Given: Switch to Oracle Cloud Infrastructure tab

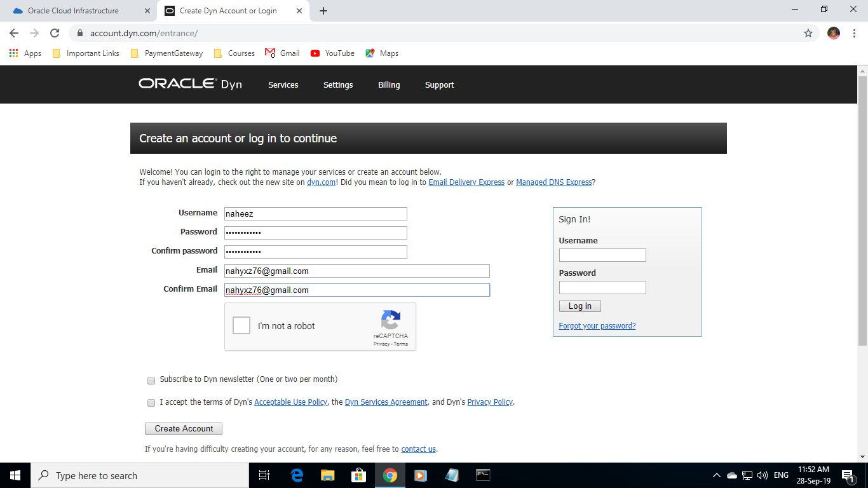Looking at the screenshot, I should [x=79, y=11].
